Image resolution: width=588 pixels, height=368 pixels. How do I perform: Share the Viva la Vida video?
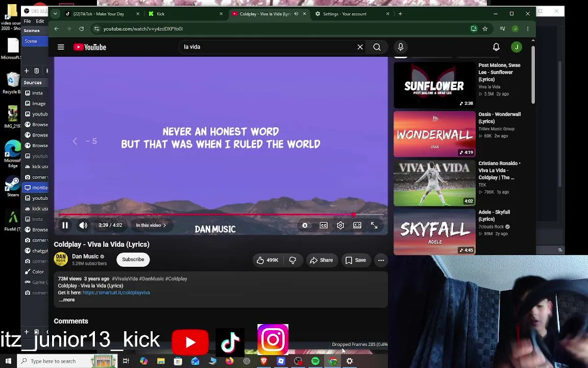tap(322, 260)
